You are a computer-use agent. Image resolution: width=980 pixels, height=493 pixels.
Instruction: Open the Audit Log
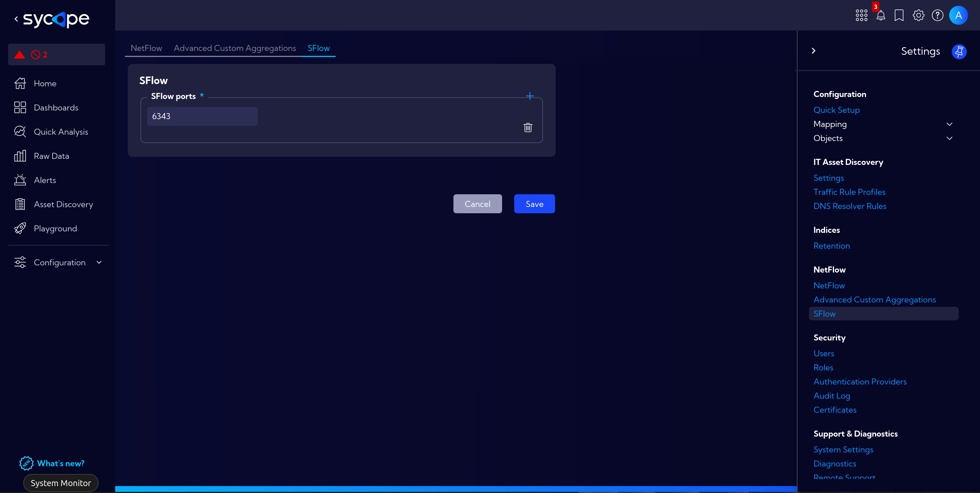point(832,396)
